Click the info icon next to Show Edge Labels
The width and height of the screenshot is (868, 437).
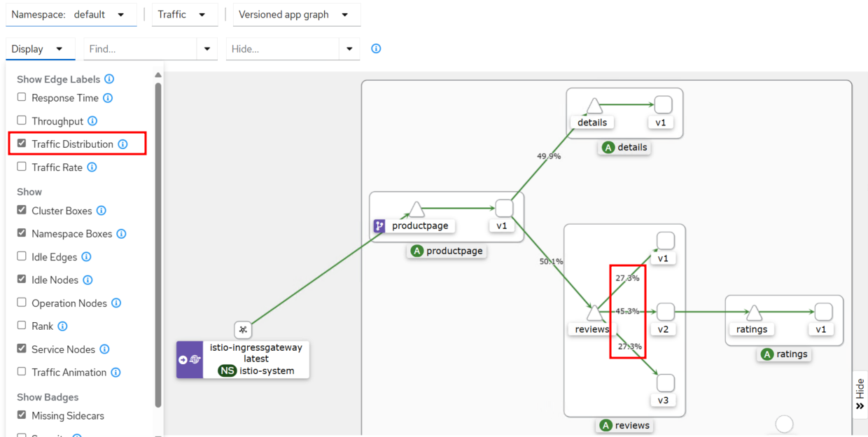[109, 79]
